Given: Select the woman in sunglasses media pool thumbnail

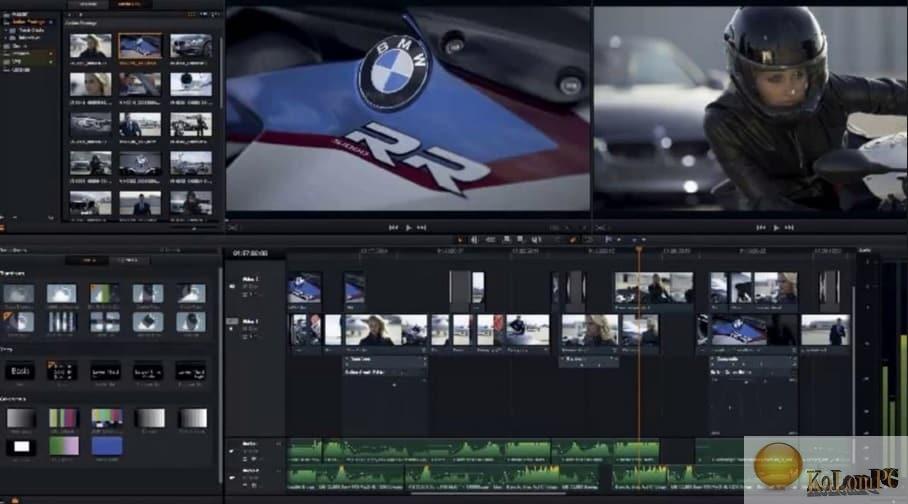Looking at the screenshot, I should [90, 45].
